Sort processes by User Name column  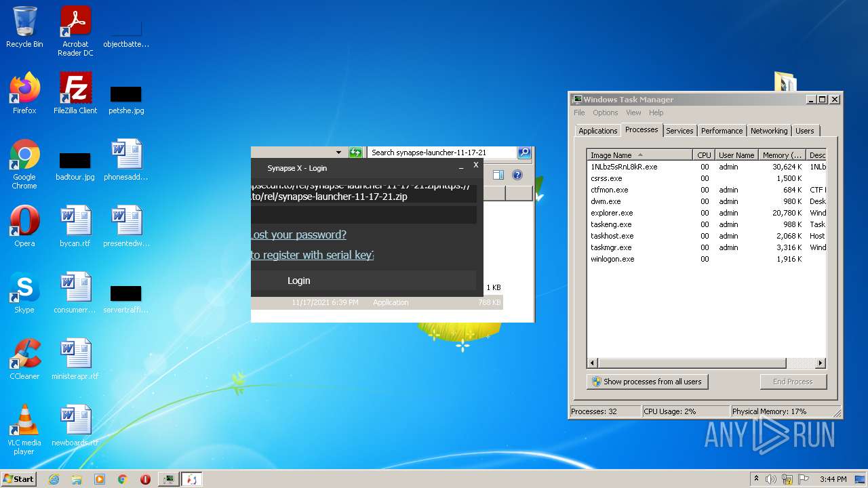pyautogui.click(x=736, y=155)
